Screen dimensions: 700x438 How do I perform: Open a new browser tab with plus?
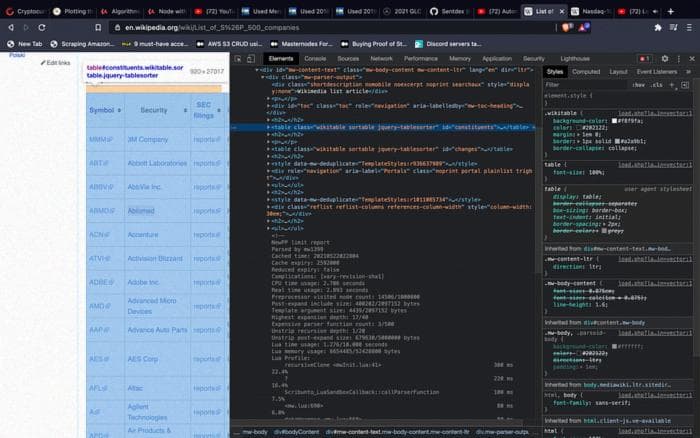click(671, 12)
